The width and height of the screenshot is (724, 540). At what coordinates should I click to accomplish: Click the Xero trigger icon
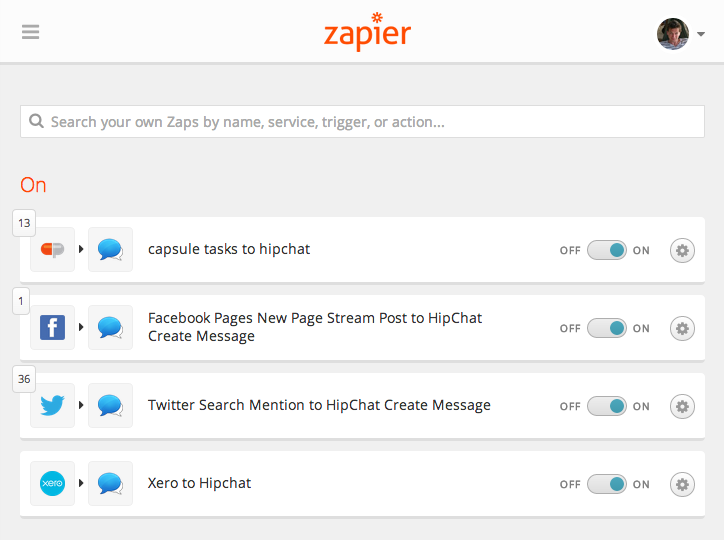click(x=53, y=483)
